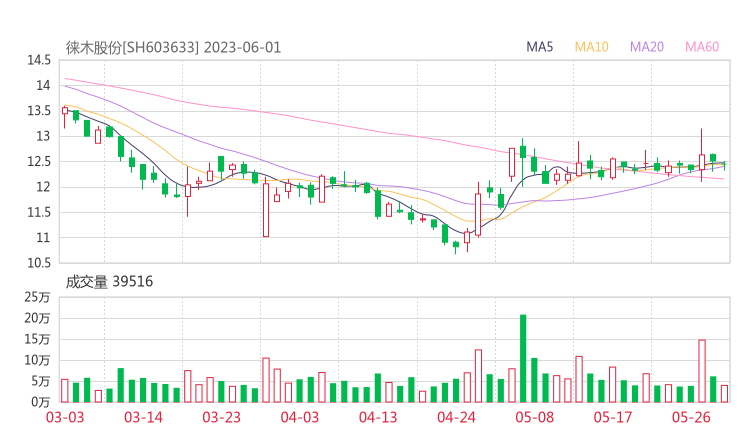740x440 pixels.
Task: Click the MA60 legend label
Action: 702,47
